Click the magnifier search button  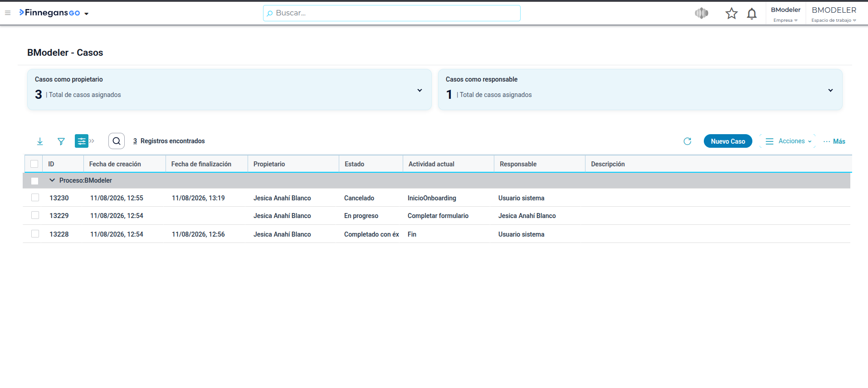click(x=117, y=141)
